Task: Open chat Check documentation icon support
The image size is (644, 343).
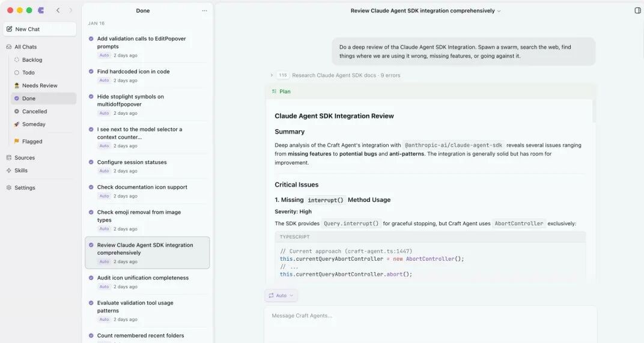Action: pyautogui.click(x=147, y=192)
